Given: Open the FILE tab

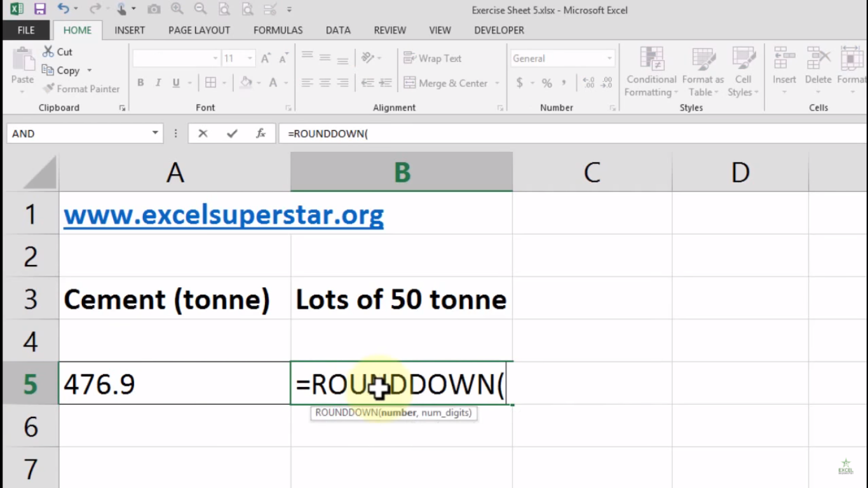Looking at the screenshot, I should 26,30.
